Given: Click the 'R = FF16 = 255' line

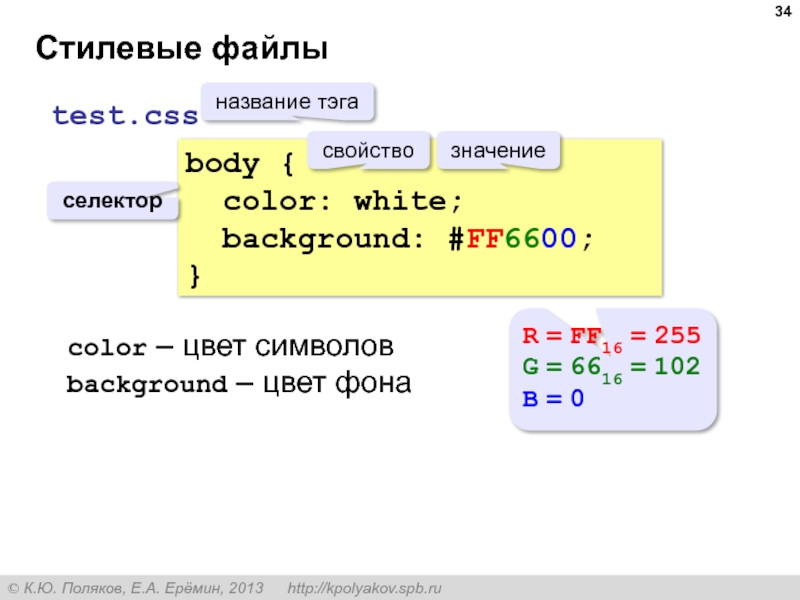Looking at the screenshot, I should 611,338.
